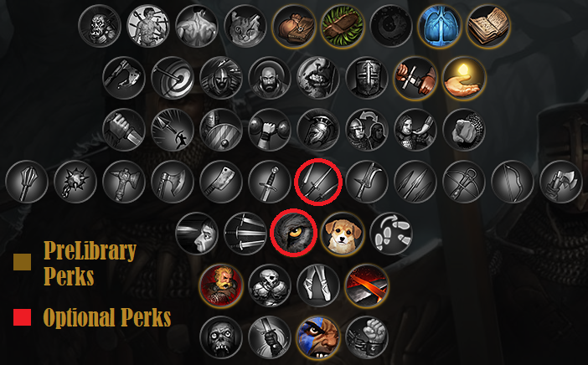Click the red-circled dagger mastery perk
The width and height of the screenshot is (588, 365).
pyautogui.click(x=318, y=182)
